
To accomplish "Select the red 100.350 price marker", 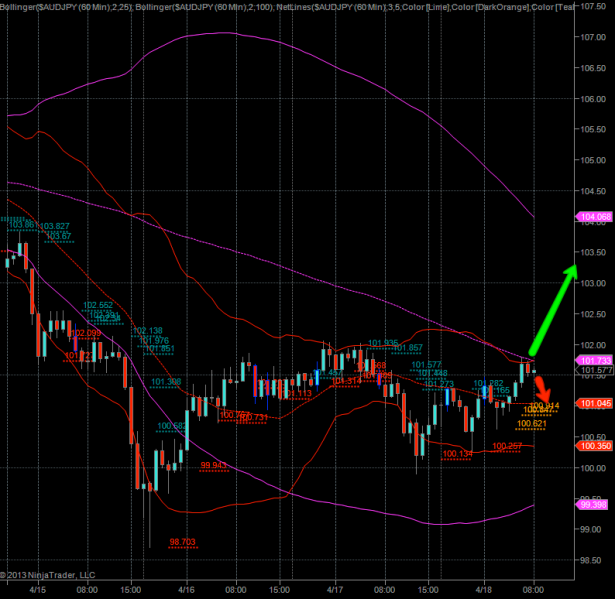I will coord(594,444).
